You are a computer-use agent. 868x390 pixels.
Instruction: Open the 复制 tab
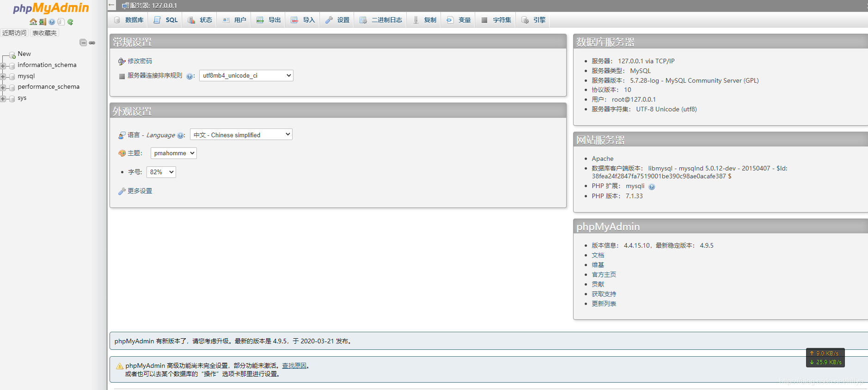pos(424,20)
